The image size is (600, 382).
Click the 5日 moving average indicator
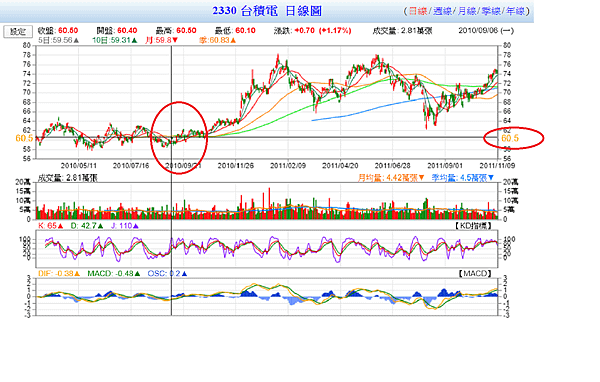[59, 40]
